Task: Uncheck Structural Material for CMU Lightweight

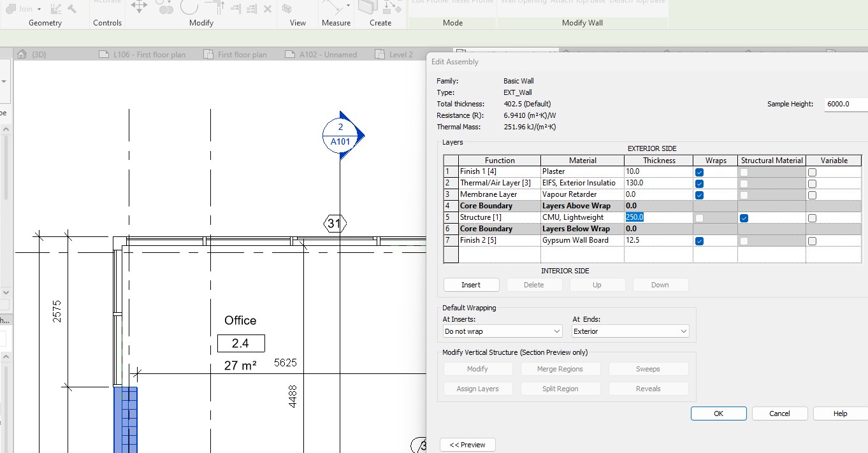Action: point(744,218)
